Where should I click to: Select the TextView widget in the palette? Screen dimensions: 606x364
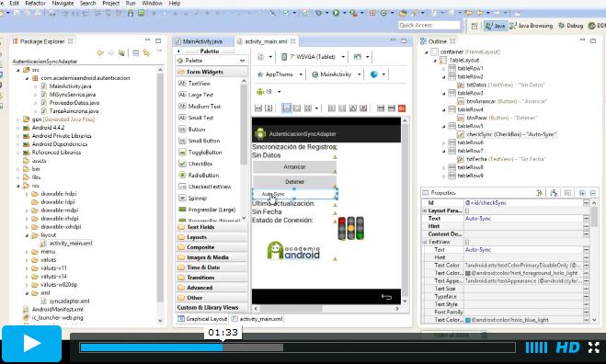(x=194, y=83)
